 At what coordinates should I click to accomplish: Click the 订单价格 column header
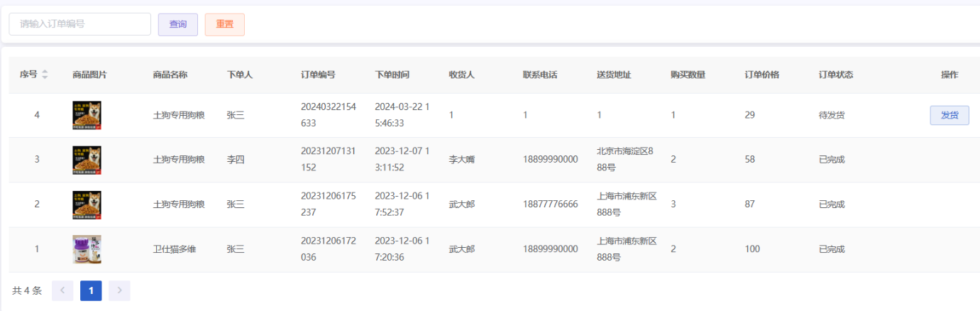click(x=761, y=75)
